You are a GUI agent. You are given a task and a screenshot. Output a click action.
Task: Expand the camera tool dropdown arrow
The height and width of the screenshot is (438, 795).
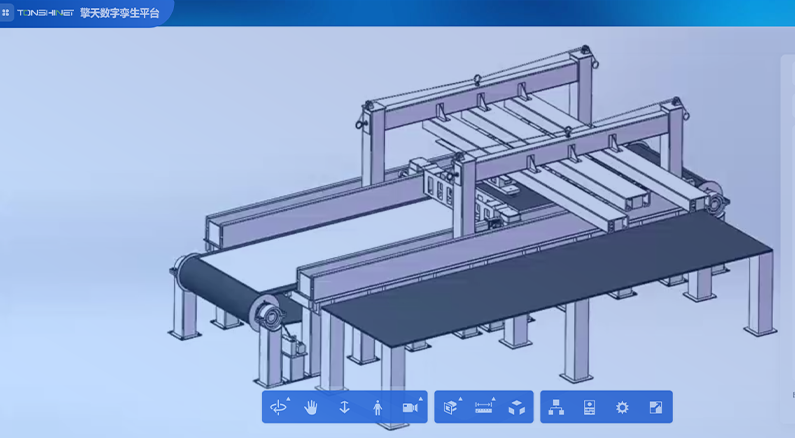[x=420, y=400]
